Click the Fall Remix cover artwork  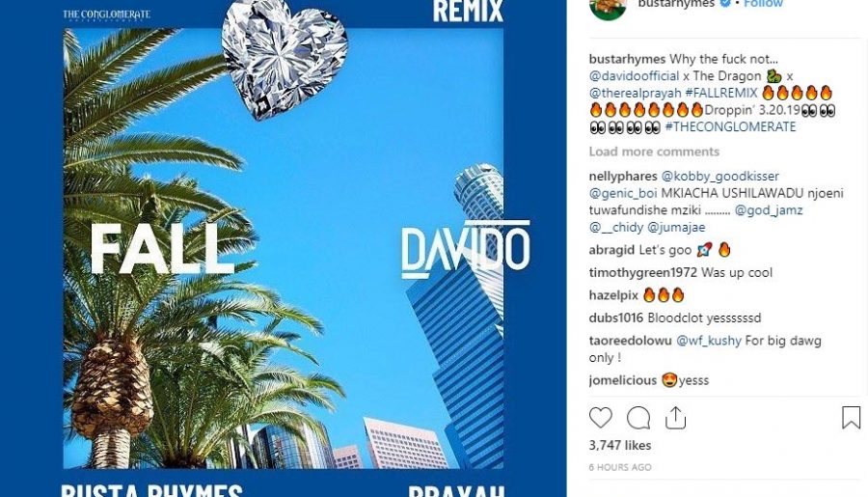[283, 248]
